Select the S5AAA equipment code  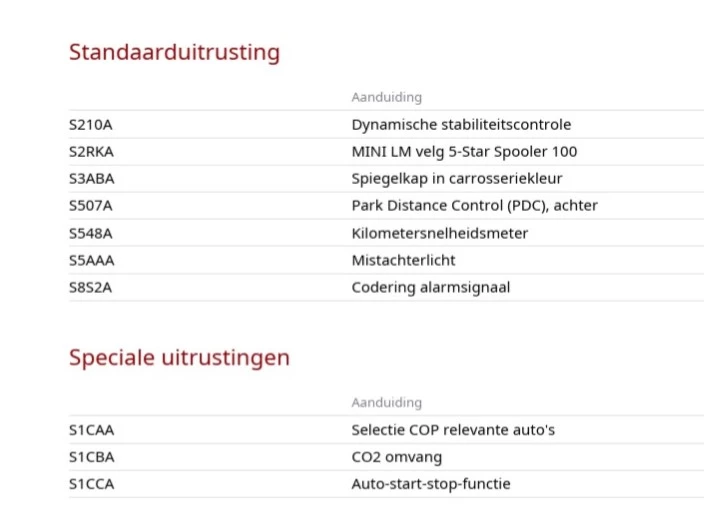pyautogui.click(x=92, y=260)
